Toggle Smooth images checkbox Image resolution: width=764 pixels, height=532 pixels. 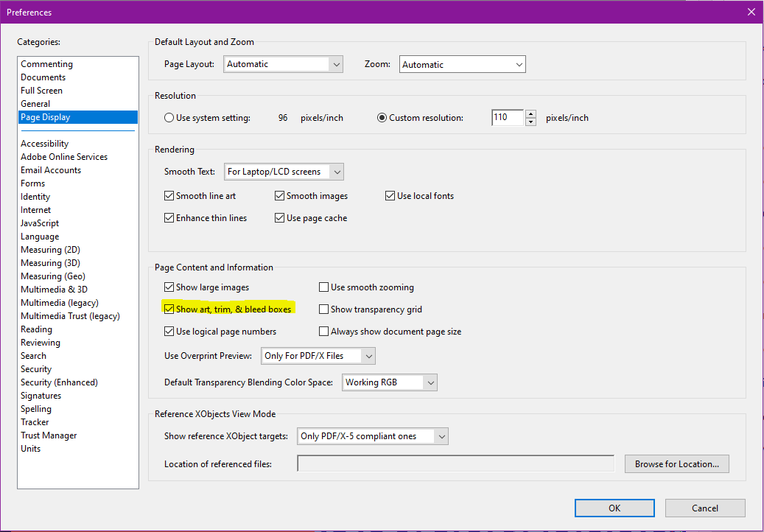280,196
